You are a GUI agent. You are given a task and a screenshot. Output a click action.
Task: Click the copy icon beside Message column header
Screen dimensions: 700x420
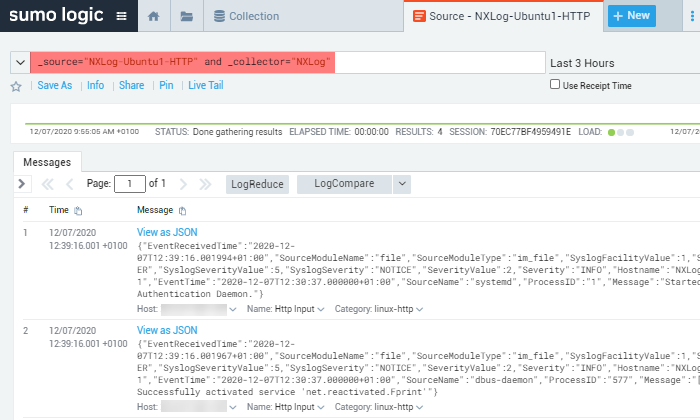point(182,211)
